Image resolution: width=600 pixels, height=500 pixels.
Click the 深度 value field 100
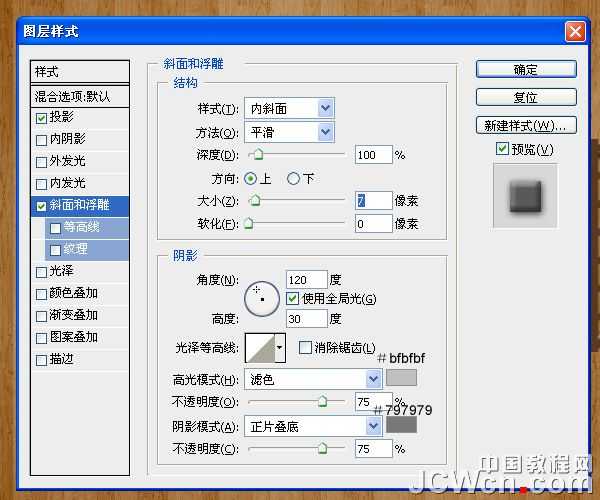373,155
